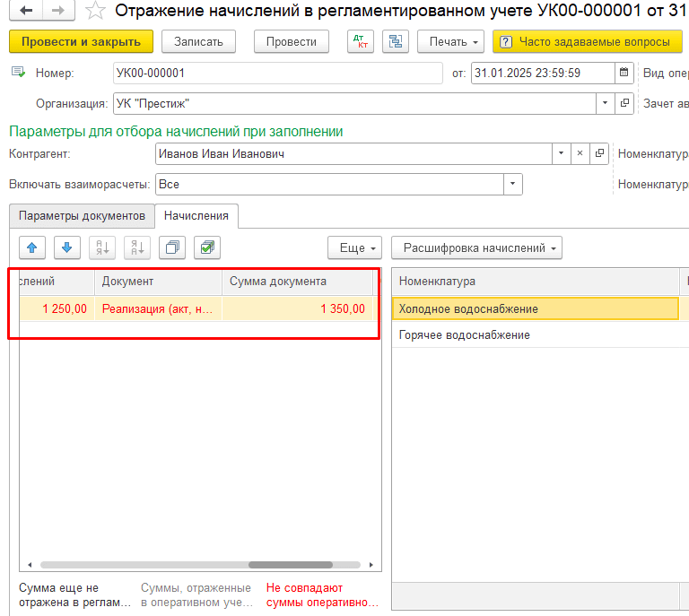Click the Провести и закрыть button

pos(81,42)
